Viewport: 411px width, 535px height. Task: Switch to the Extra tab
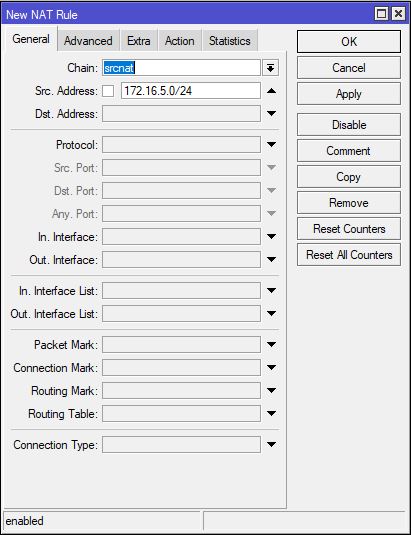[138, 41]
